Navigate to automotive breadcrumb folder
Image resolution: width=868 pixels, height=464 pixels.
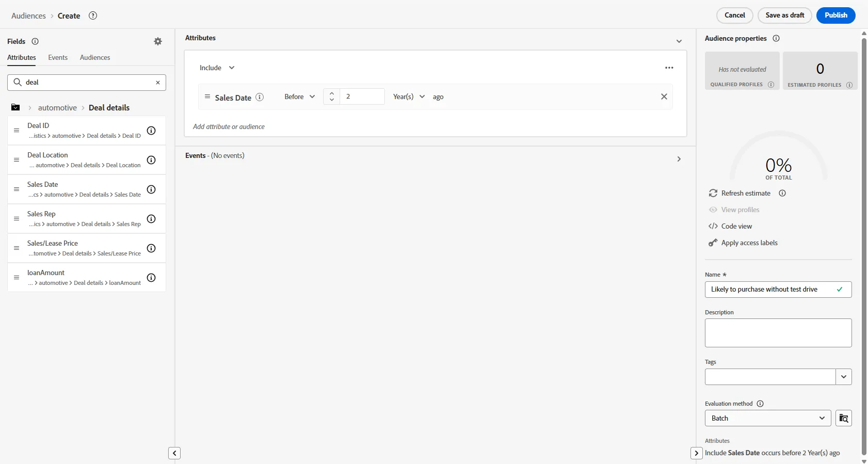point(57,107)
